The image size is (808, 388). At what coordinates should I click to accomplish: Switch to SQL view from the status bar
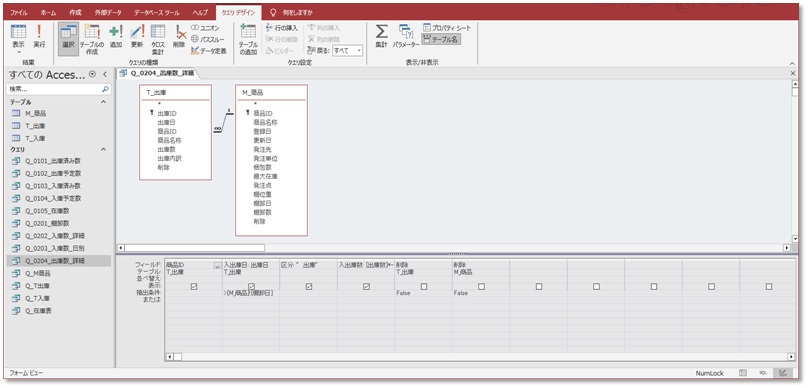click(763, 373)
